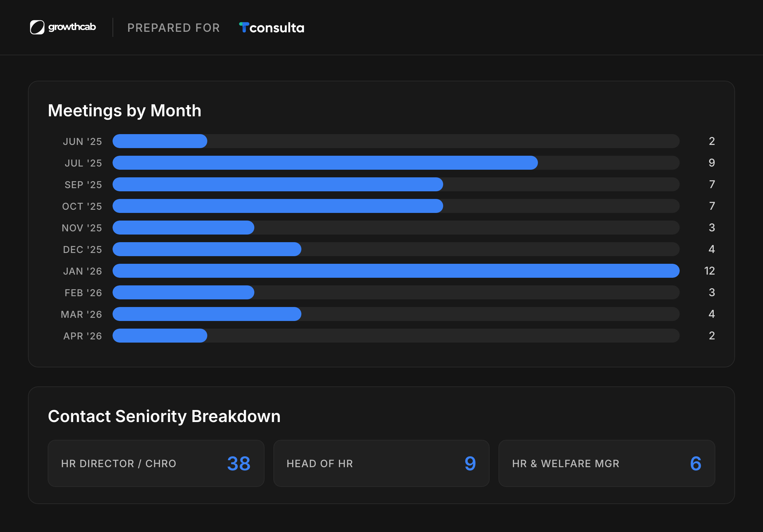
Task: Open the HR DIRECTOR / CHRO card
Action: pyautogui.click(x=156, y=464)
